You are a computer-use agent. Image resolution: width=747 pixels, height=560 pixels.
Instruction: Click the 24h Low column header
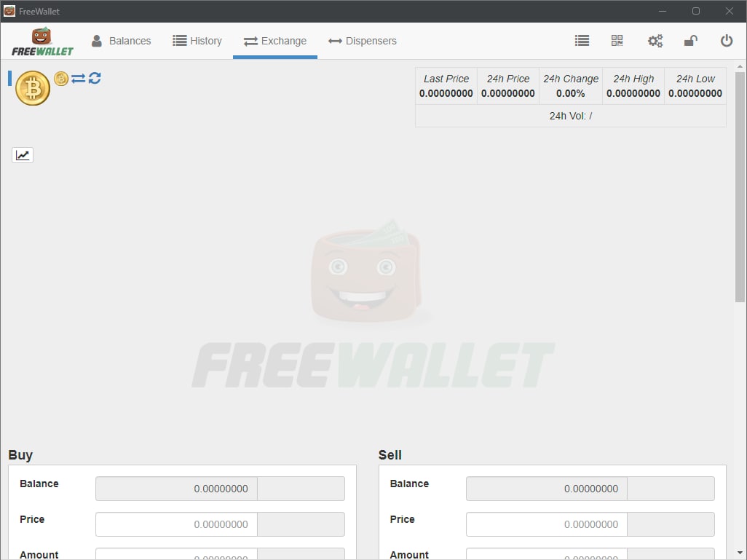click(x=695, y=79)
